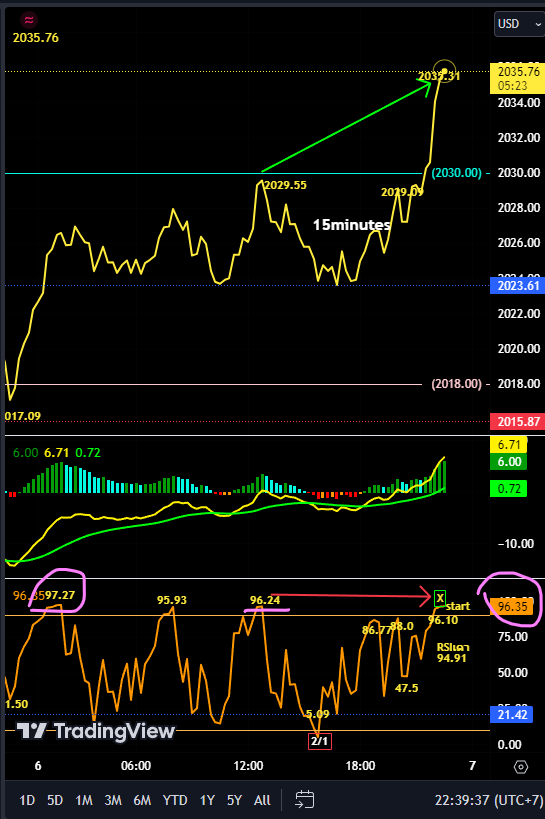This screenshot has height=819, width=545.
Task: Choose the 6M time range
Action: (x=142, y=800)
